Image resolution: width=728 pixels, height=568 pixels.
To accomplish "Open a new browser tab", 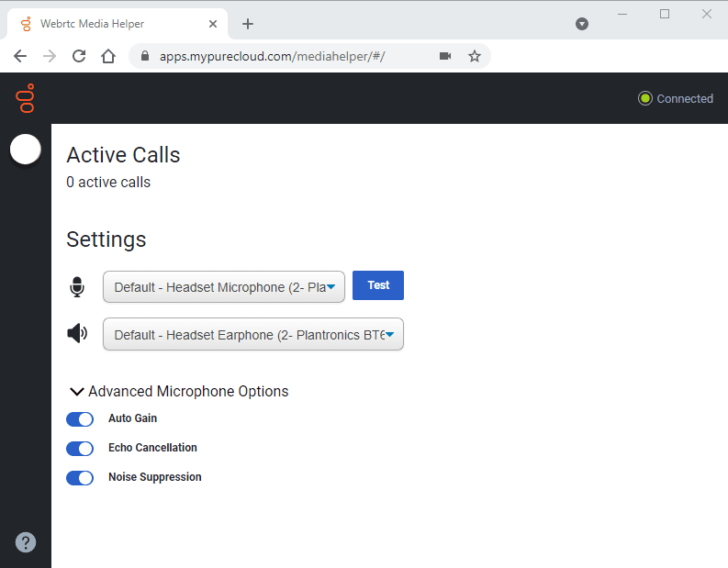I will 248,24.
